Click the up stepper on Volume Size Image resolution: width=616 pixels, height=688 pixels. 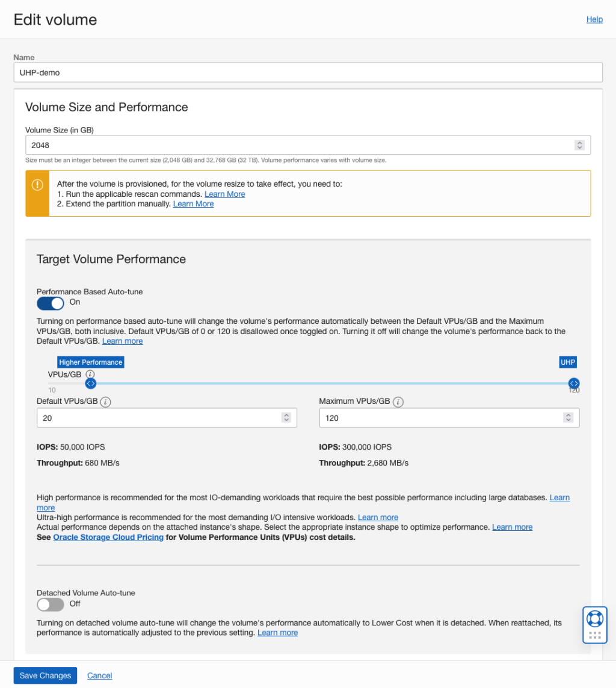tap(579, 142)
